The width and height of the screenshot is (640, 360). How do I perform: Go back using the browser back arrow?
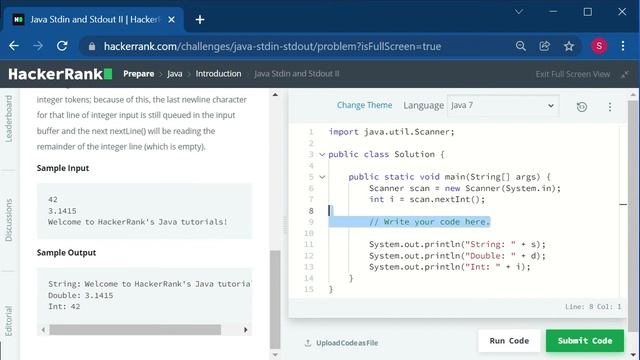coord(14,46)
